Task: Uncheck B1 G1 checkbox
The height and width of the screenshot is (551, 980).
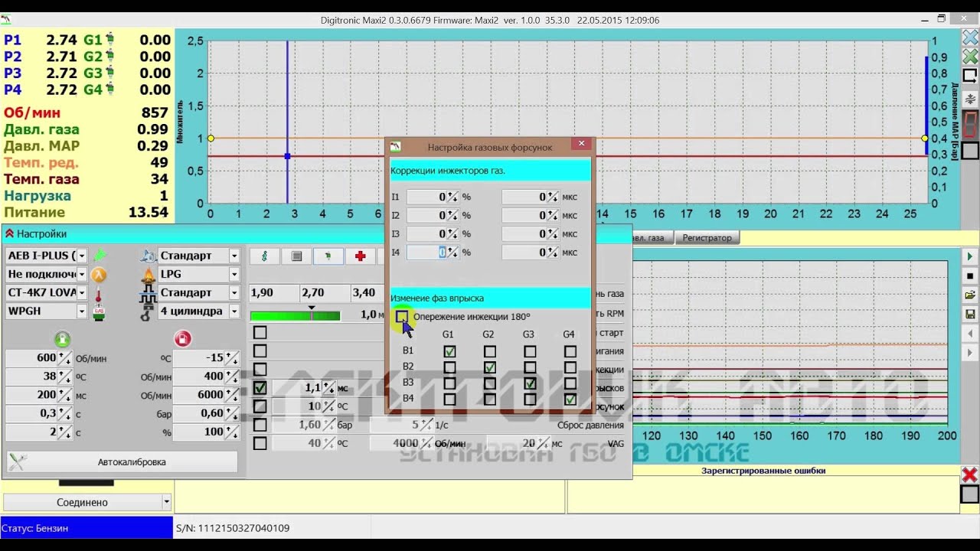Action: click(449, 352)
